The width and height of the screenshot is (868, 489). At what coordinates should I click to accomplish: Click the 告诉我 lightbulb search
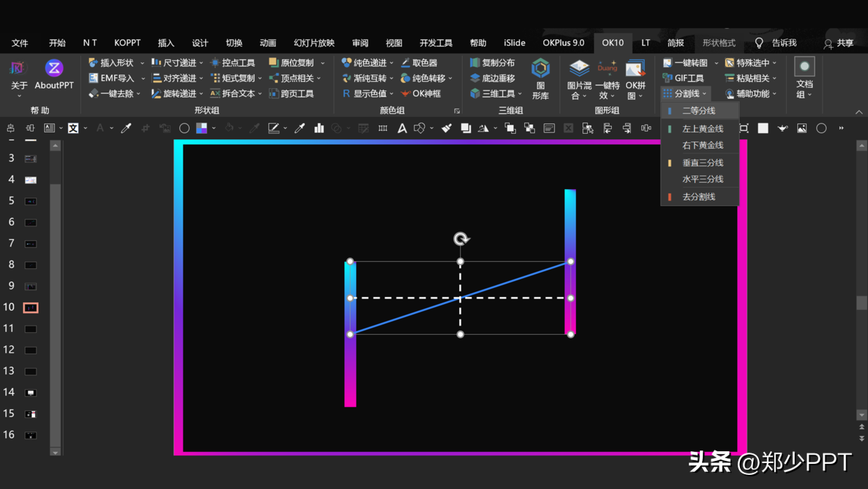pyautogui.click(x=776, y=43)
